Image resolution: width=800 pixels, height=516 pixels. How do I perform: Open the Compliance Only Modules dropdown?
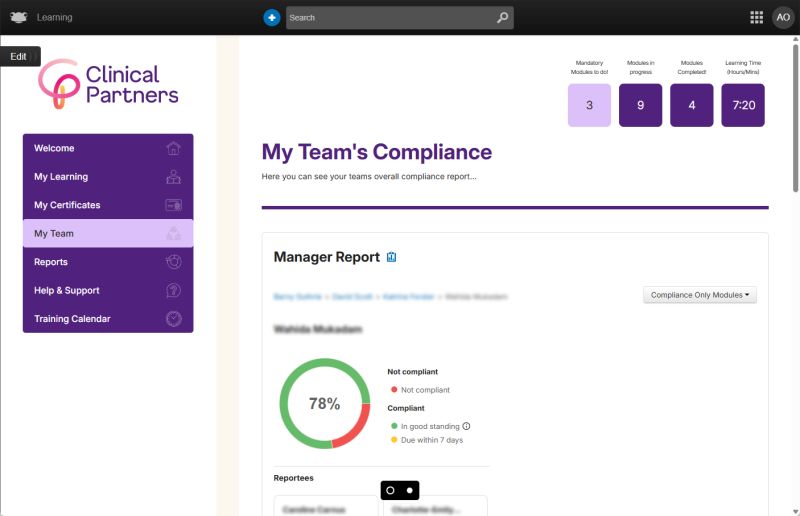click(700, 295)
